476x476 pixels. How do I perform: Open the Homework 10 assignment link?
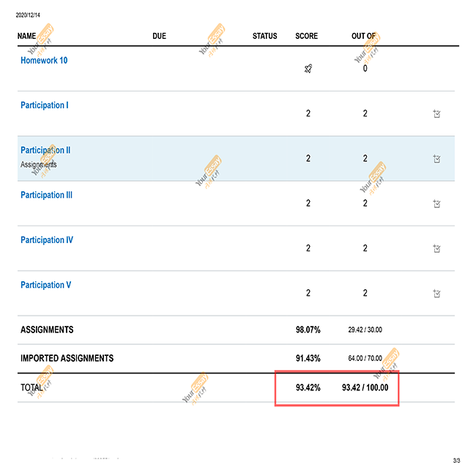pyautogui.click(x=44, y=61)
